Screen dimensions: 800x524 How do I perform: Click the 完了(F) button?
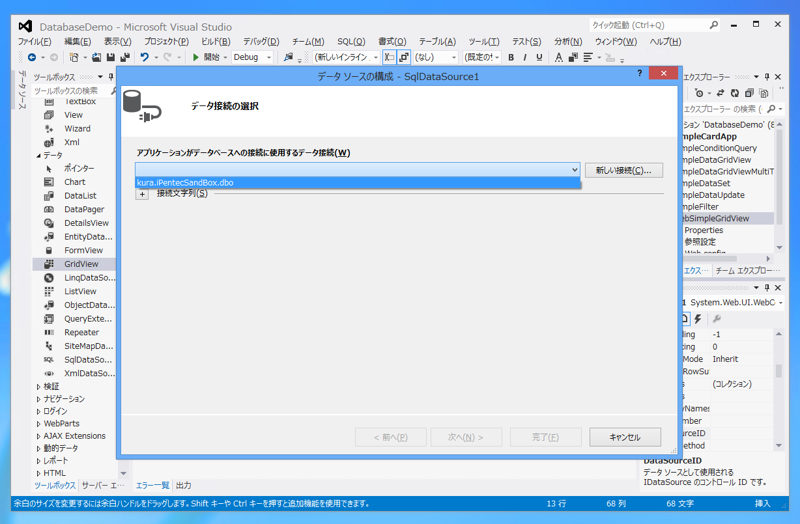click(545, 437)
